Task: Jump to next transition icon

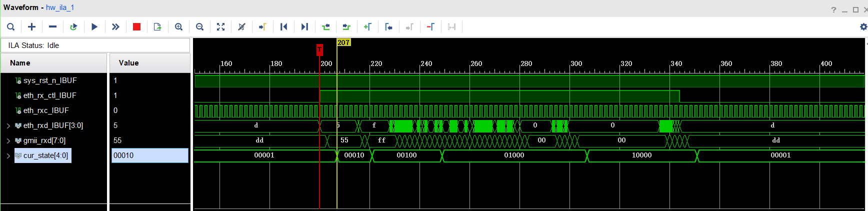Action: pos(346,27)
